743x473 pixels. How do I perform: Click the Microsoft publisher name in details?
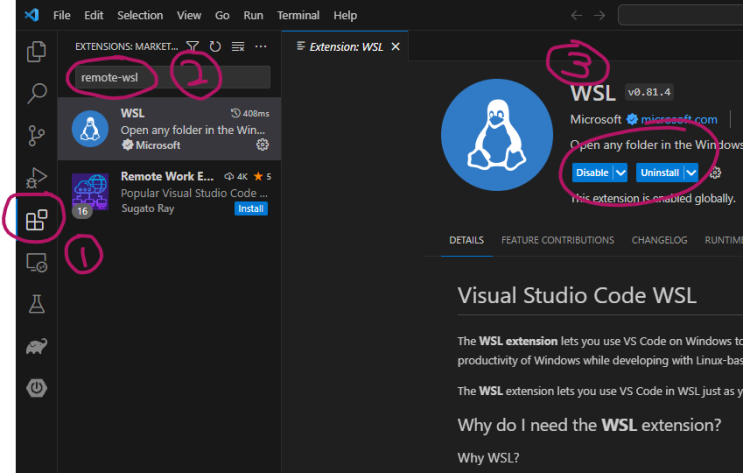[x=596, y=119]
